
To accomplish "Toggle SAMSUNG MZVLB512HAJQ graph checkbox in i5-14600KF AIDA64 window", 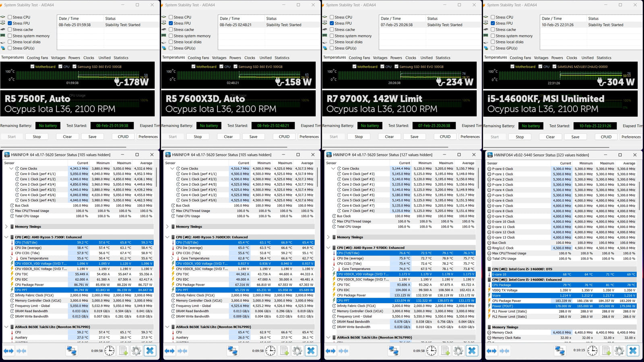I will [554, 67].
